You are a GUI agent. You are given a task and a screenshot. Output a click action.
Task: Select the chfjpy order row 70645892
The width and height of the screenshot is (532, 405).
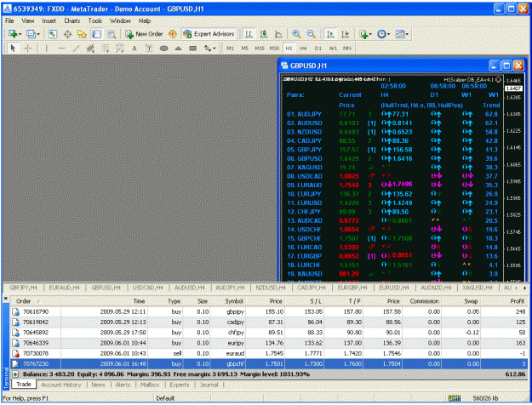pyautogui.click(x=269, y=333)
